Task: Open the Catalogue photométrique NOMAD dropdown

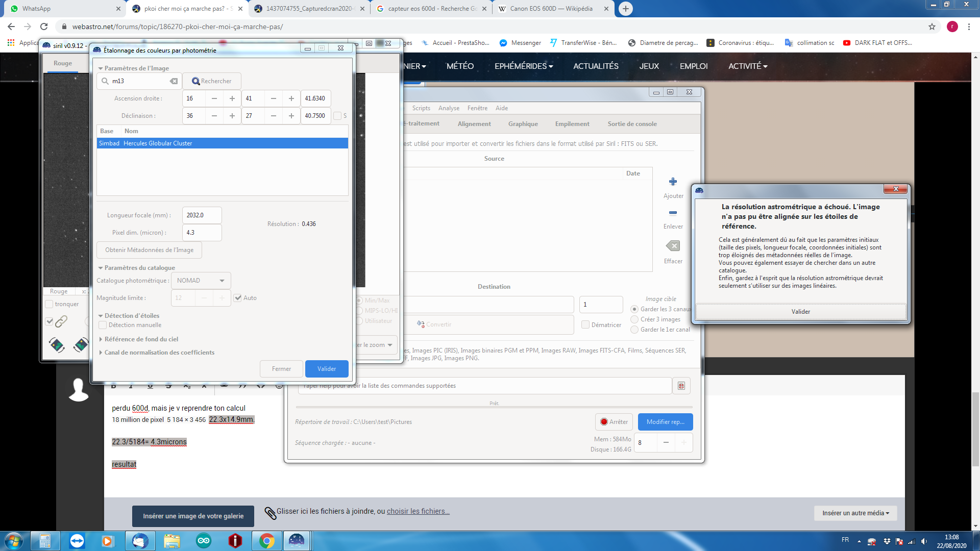Action: click(201, 281)
